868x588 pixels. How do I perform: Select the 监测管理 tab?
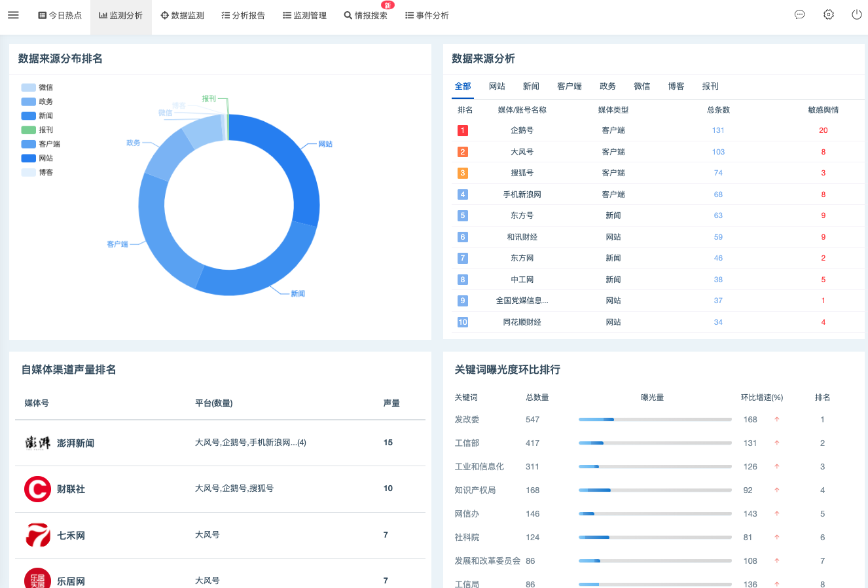coord(304,15)
